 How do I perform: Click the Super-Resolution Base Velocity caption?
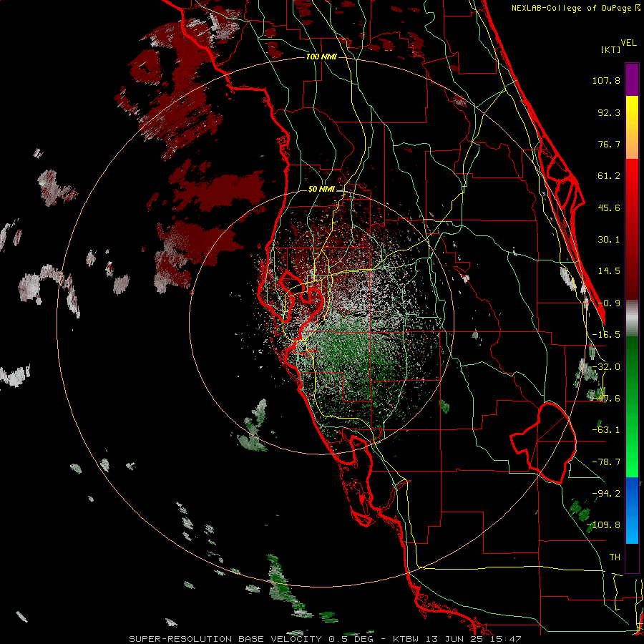coord(325,639)
